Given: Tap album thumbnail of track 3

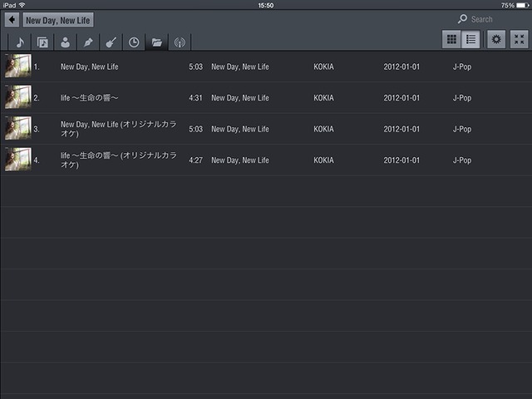Looking at the screenshot, I should (x=17, y=129).
